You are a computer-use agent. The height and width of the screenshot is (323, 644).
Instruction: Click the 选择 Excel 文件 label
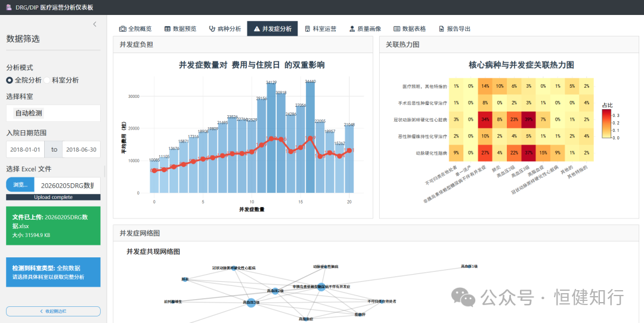coord(29,169)
